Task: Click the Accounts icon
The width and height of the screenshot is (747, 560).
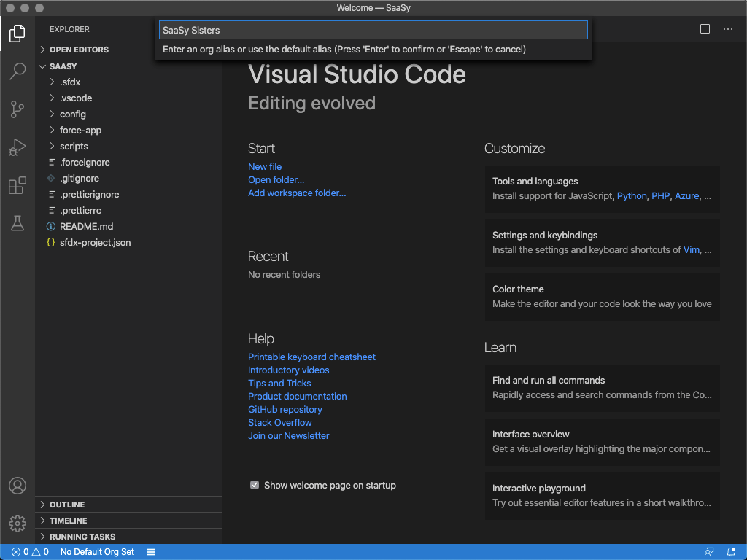Action: (18, 486)
